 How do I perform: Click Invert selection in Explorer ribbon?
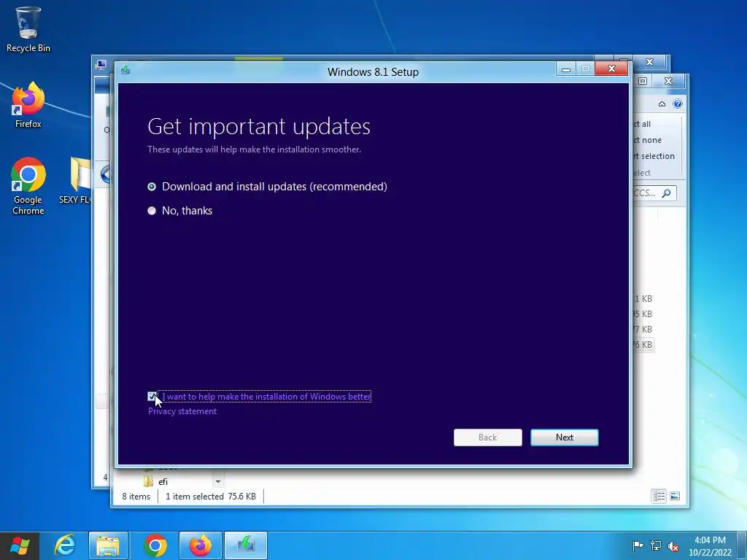654,156
